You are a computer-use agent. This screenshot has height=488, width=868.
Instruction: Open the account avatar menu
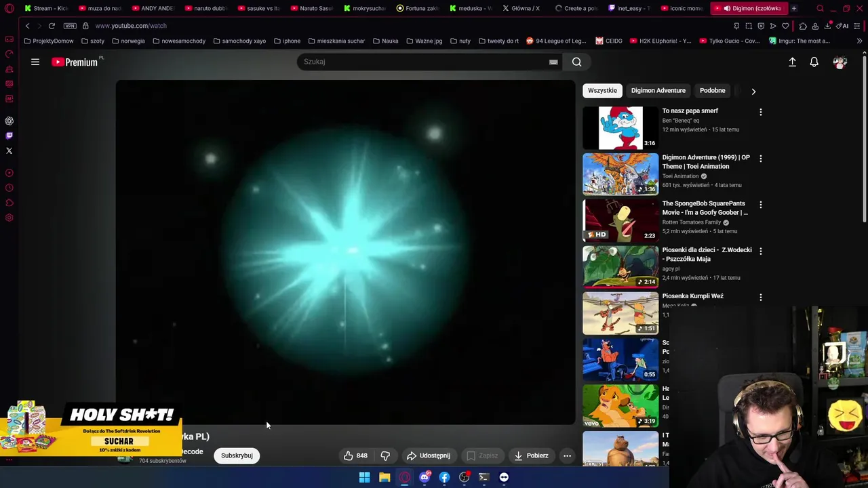(x=840, y=62)
